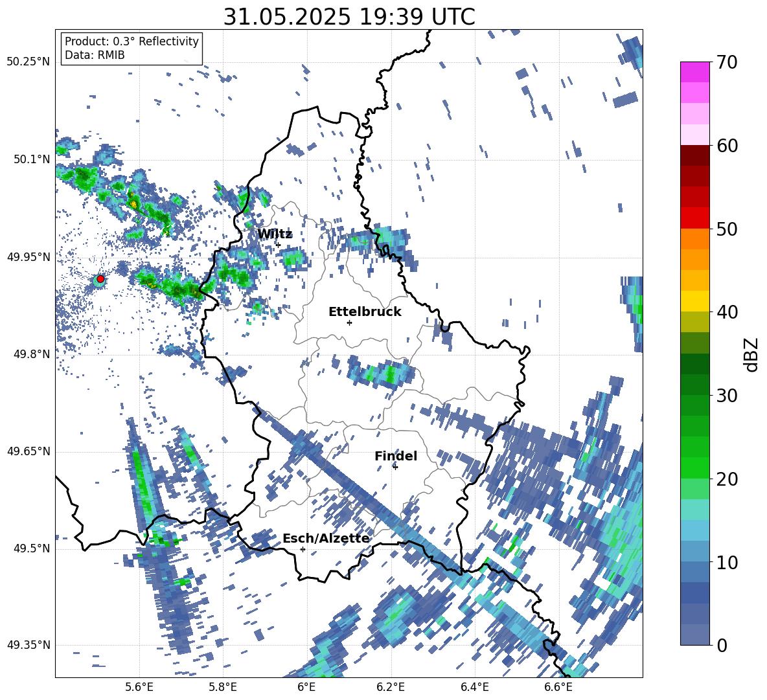Click the green echo cell southeast of Ettelbruck
The width and height of the screenshot is (767, 700).
382,374
